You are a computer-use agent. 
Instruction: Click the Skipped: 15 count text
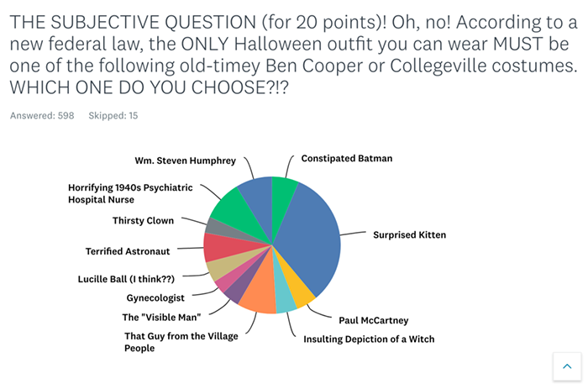tap(113, 115)
